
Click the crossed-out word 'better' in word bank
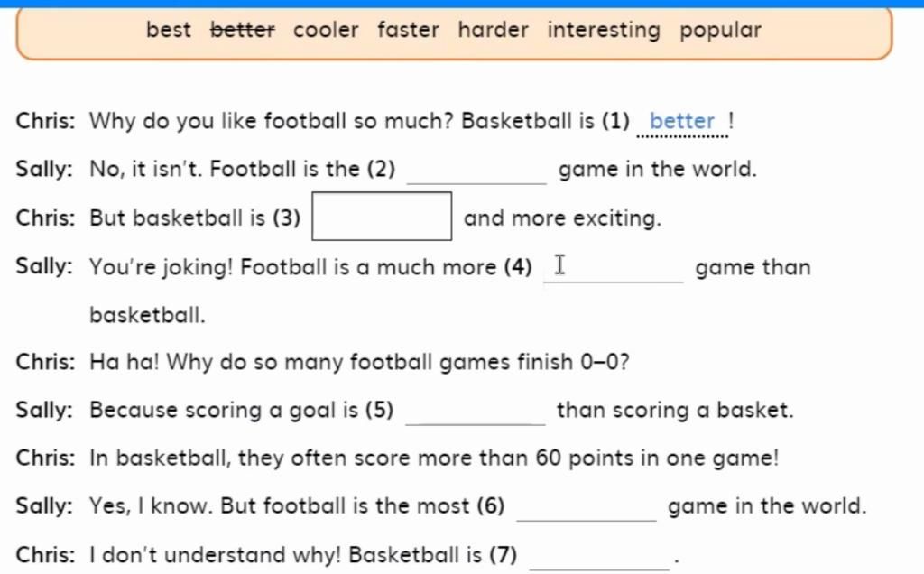(x=242, y=30)
